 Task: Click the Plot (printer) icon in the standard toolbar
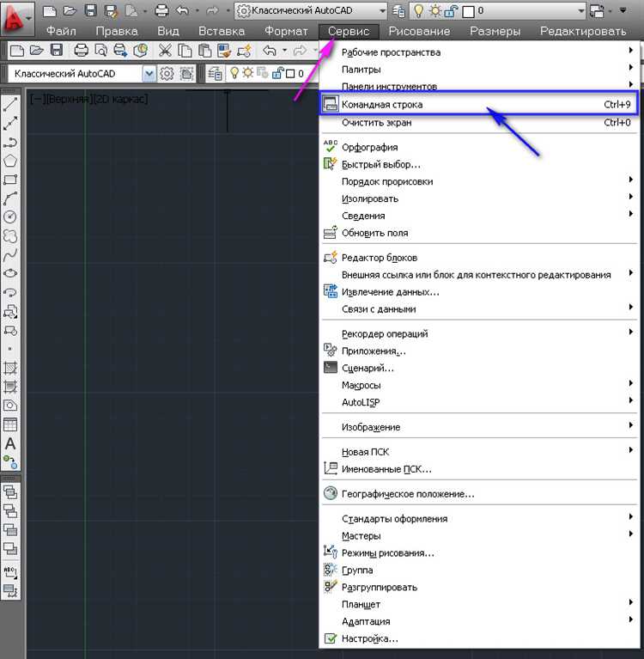pos(81,51)
